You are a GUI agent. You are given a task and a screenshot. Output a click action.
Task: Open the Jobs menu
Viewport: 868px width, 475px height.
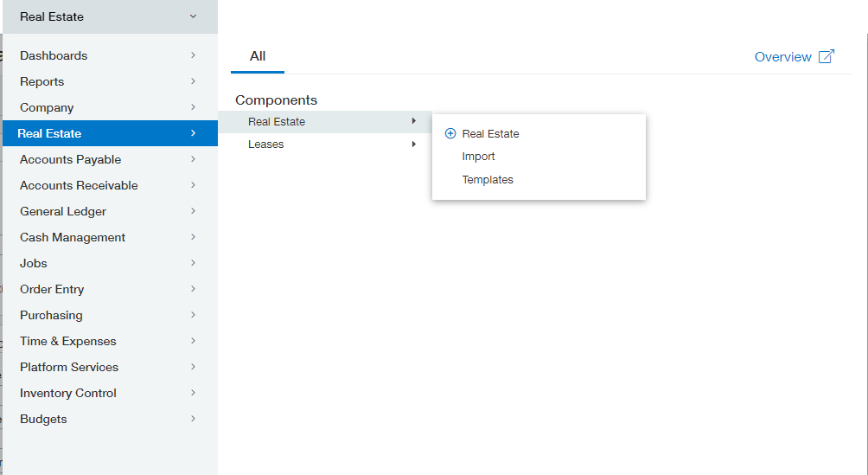110,263
